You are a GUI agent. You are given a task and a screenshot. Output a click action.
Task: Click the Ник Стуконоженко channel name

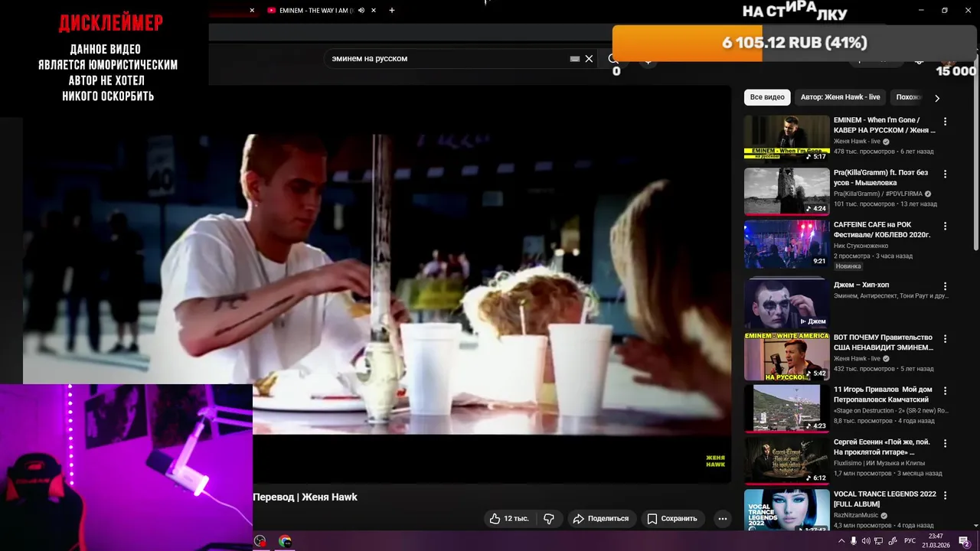[861, 246]
